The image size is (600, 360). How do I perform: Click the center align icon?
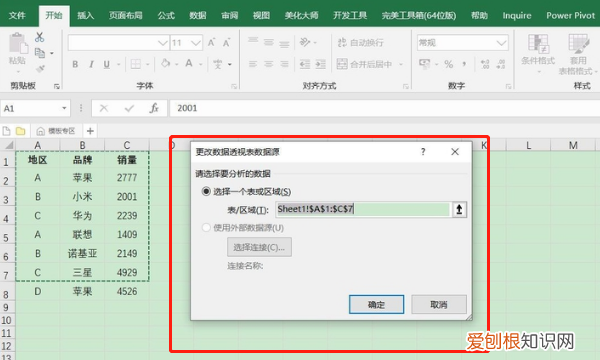click(269, 64)
